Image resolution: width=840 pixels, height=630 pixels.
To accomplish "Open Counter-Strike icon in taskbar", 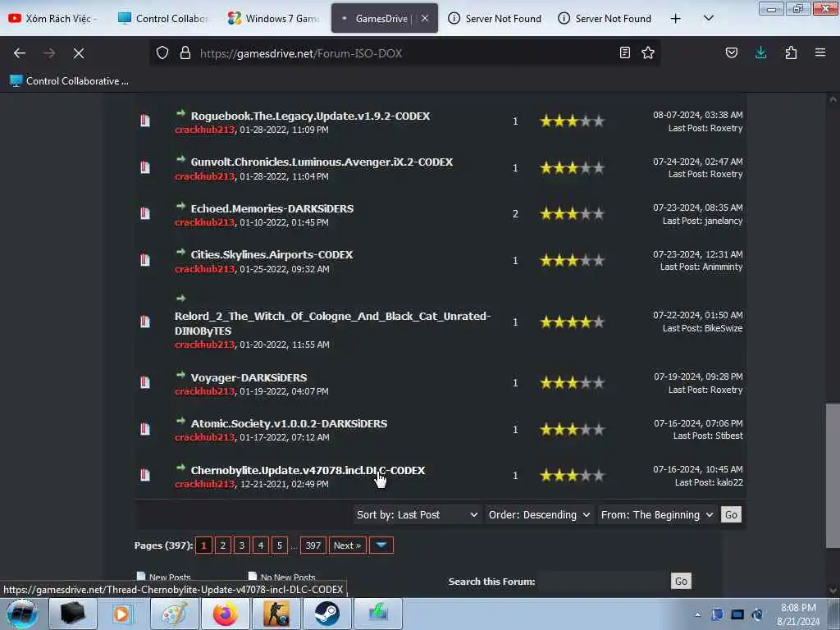I will click(276, 614).
